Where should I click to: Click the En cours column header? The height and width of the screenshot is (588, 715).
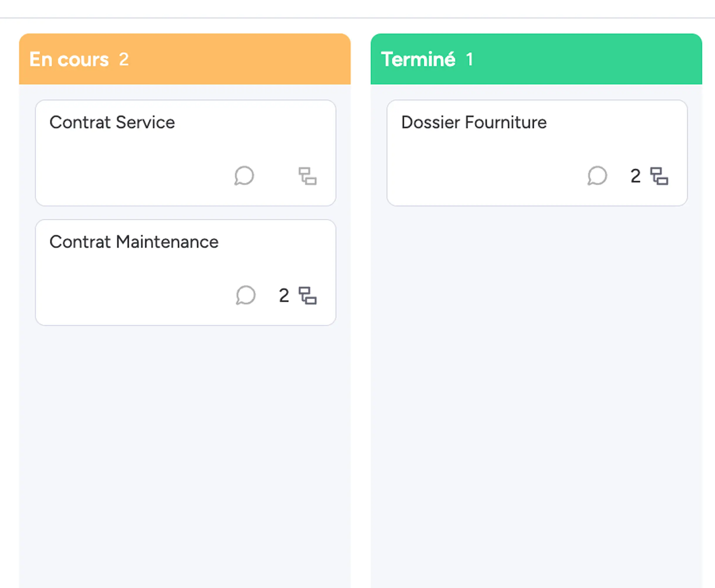click(x=185, y=59)
